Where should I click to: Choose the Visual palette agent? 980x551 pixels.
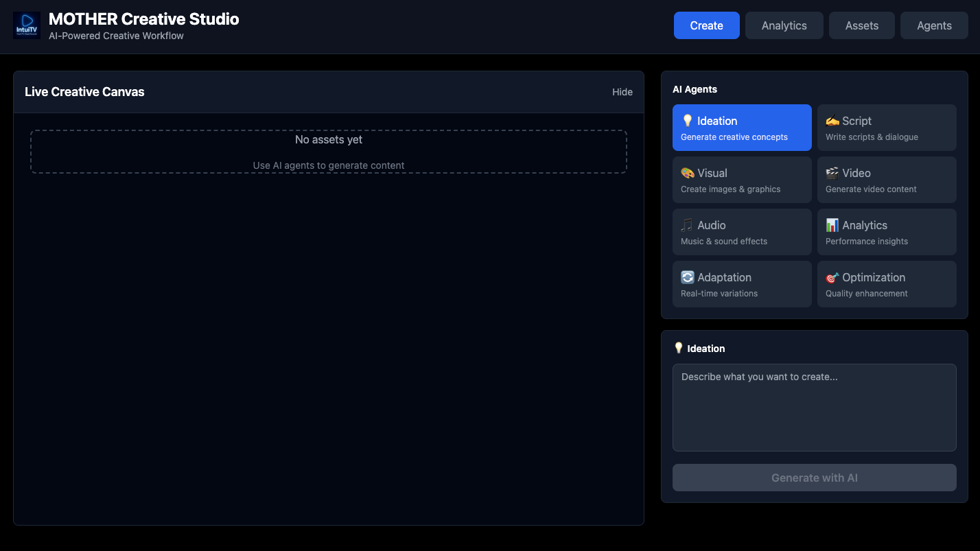pos(742,180)
